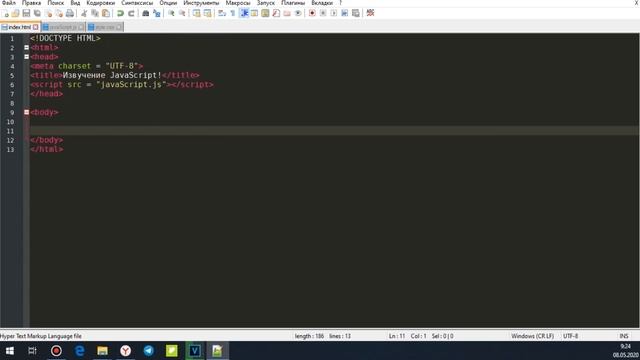Image resolution: width=640 pixels, height=360 pixels.
Task: Click the title text 'Изучение JavaScript!'
Action: [x=112, y=75]
